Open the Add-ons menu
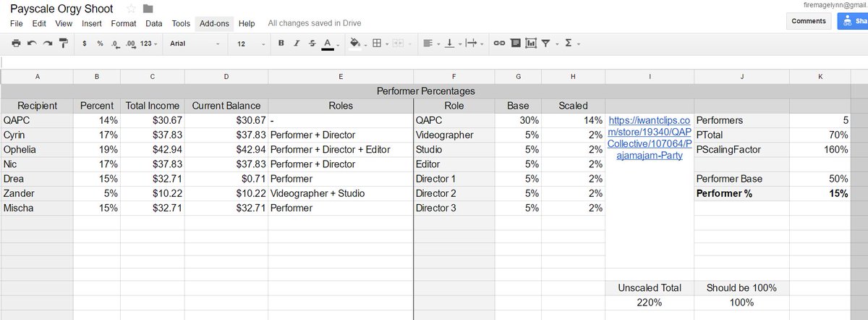 pos(214,23)
